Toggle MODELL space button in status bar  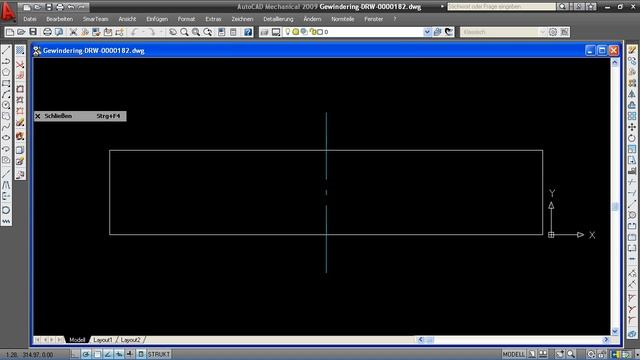[513, 354]
